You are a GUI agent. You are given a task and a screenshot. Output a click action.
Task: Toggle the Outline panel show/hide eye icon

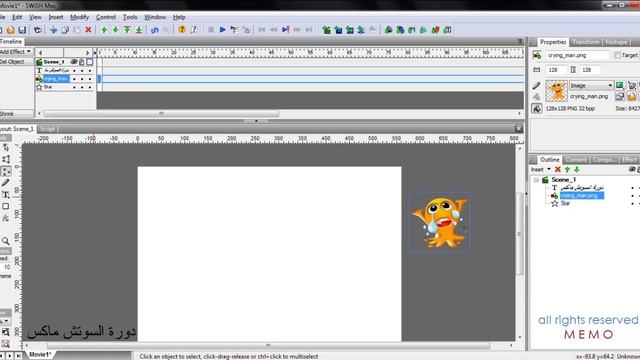click(x=632, y=169)
